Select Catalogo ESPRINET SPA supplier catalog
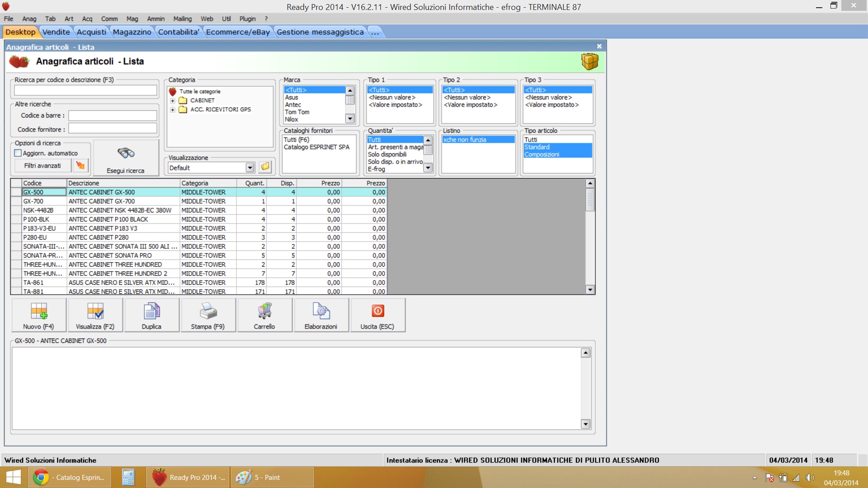Screen dimensions: 868x488 pos(319,147)
